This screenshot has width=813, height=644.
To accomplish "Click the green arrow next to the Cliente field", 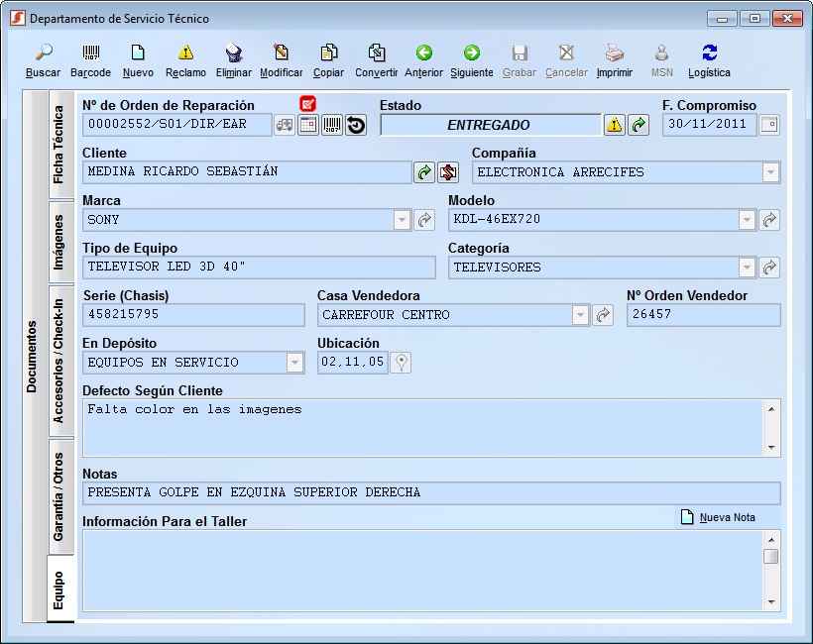I will coord(424,172).
